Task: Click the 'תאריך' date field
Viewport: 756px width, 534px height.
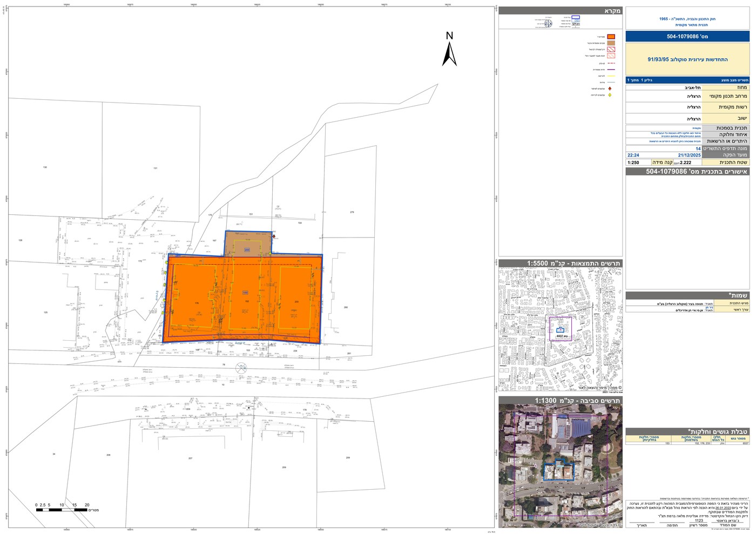Action: [642, 525]
